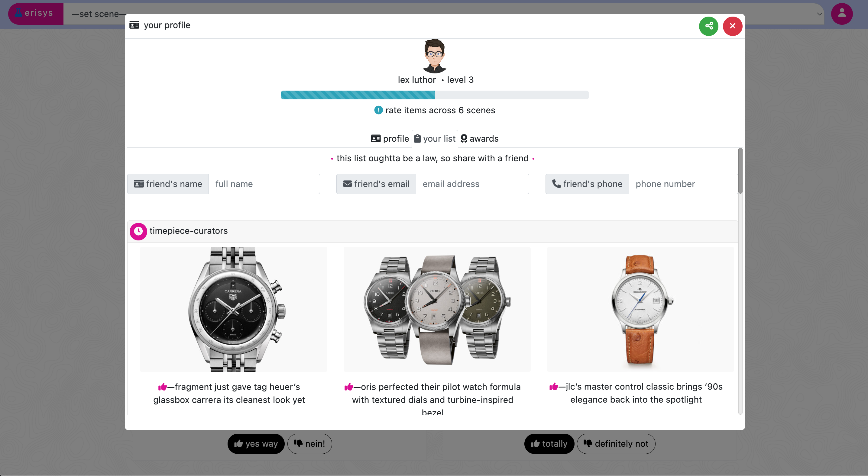Switch to the profile tab
The image size is (868, 476).
click(390, 139)
